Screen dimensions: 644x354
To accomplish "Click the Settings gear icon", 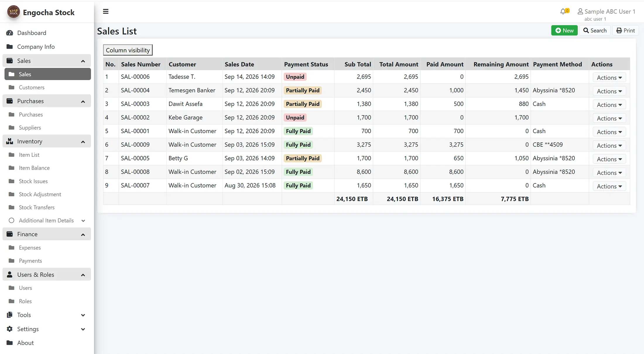I will point(10,329).
